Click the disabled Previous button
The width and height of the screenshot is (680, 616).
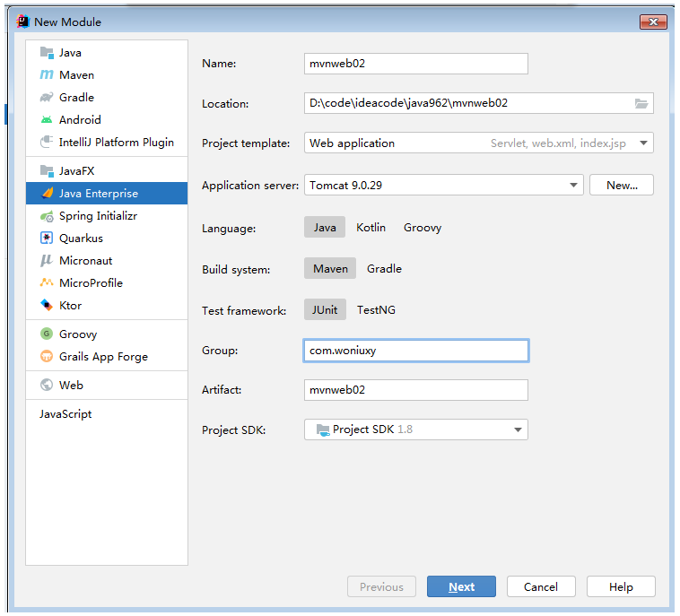(381, 586)
